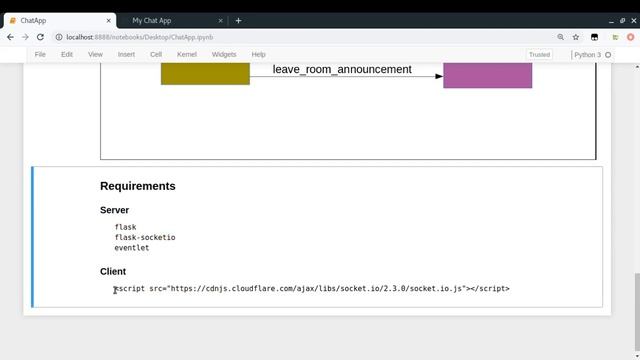Image resolution: width=640 pixels, height=360 pixels.
Task: Click the Client subheading
Action: (113, 271)
